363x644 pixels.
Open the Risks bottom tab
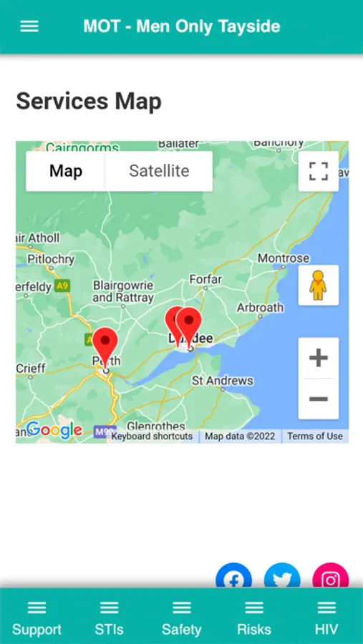coord(254,618)
